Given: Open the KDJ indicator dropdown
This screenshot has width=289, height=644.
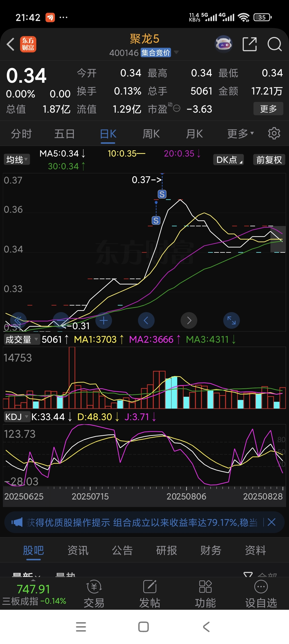Looking at the screenshot, I should pos(17,417).
